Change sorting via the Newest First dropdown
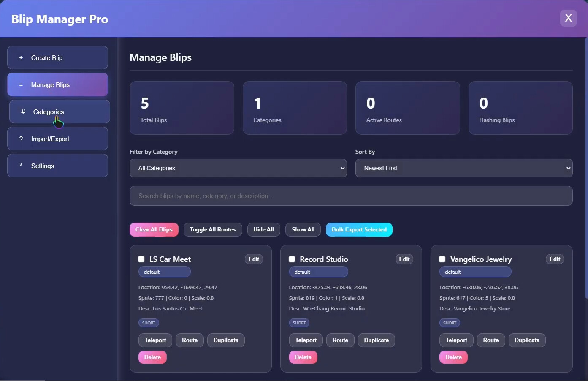 click(x=463, y=168)
